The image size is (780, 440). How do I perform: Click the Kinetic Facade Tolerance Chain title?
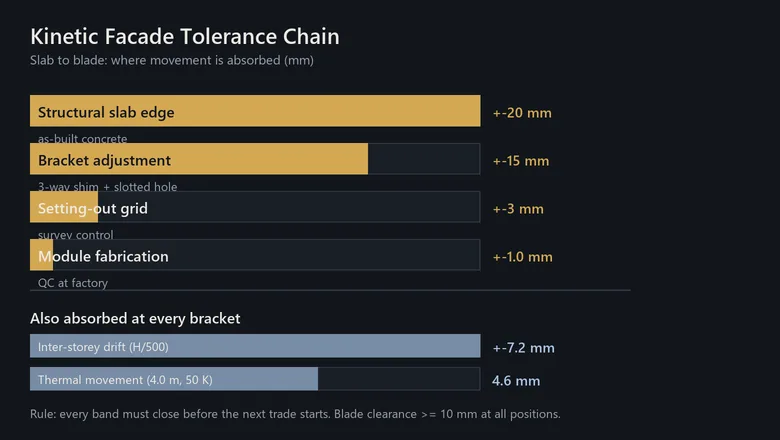point(185,36)
